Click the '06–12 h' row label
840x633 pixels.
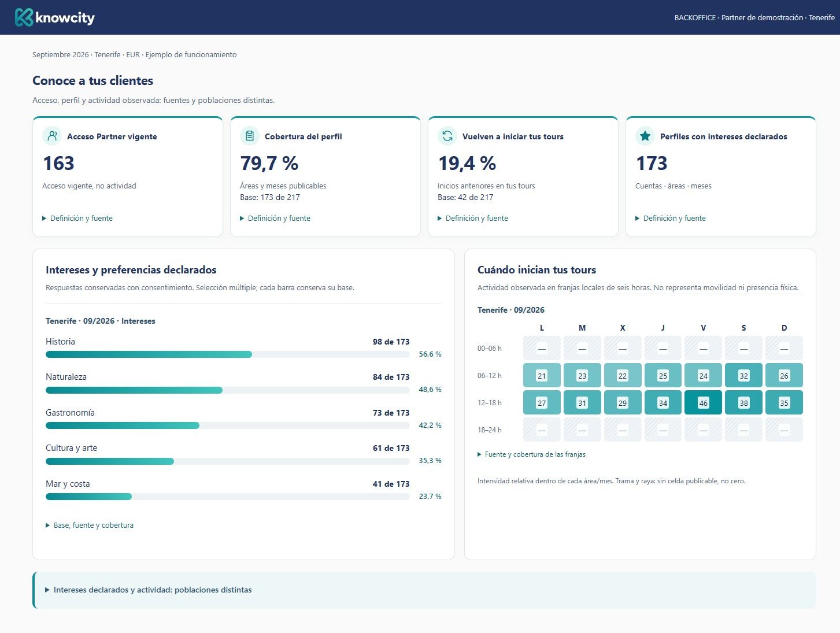490,376
